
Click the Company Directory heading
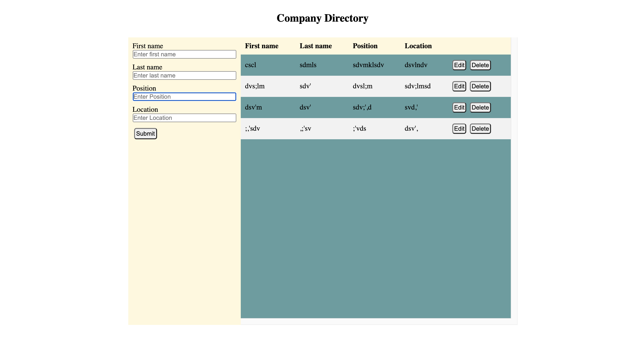pyautogui.click(x=322, y=18)
